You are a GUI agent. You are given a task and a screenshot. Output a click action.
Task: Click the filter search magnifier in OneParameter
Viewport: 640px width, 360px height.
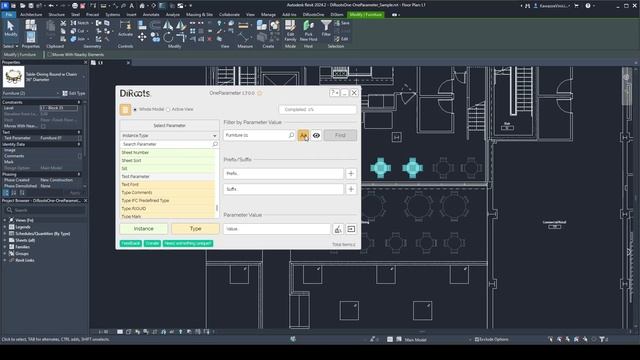coord(291,135)
